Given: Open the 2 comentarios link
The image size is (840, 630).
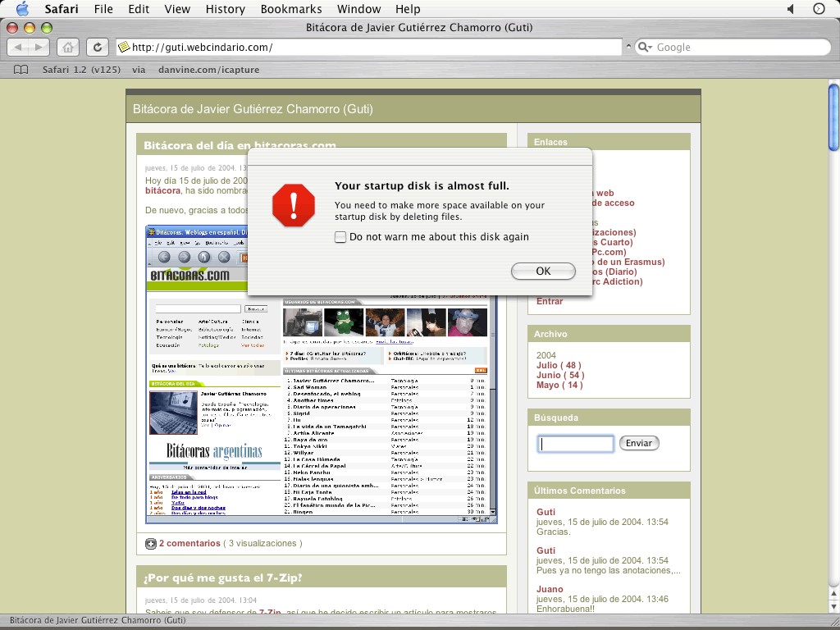Looking at the screenshot, I should pos(189,543).
